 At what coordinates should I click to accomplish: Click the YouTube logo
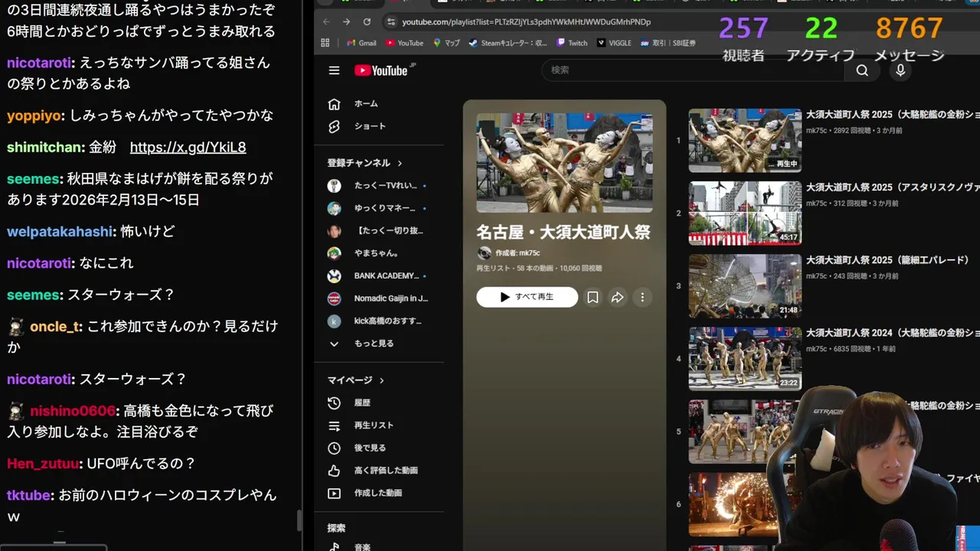pos(383,70)
